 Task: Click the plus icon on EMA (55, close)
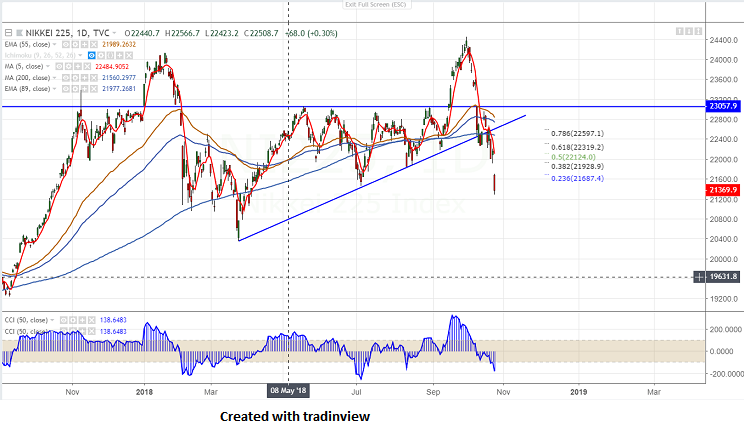click(x=84, y=44)
